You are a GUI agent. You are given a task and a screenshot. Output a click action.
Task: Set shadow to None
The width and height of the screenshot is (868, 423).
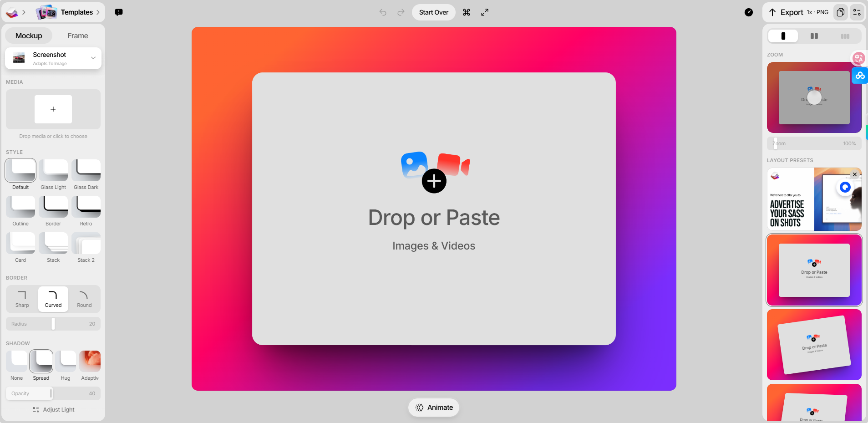click(17, 366)
